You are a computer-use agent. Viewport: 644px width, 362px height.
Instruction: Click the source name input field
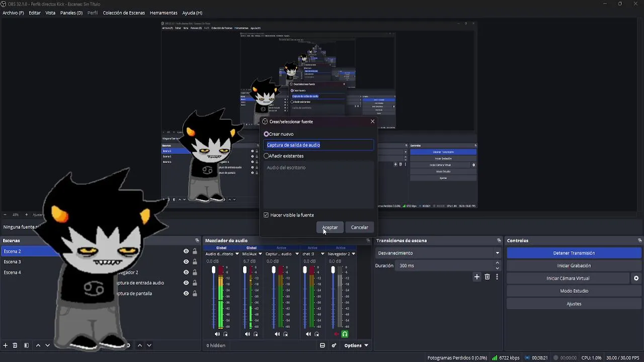(318, 145)
